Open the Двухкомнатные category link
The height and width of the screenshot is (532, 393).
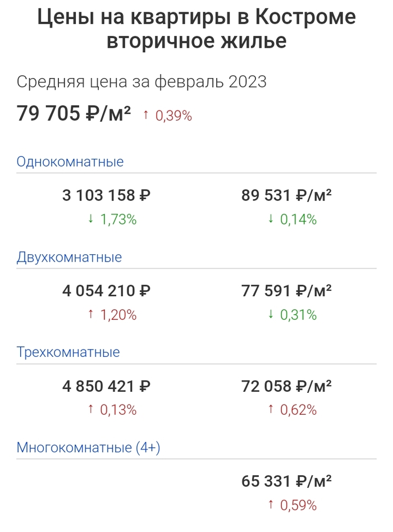pyautogui.click(x=69, y=258)
